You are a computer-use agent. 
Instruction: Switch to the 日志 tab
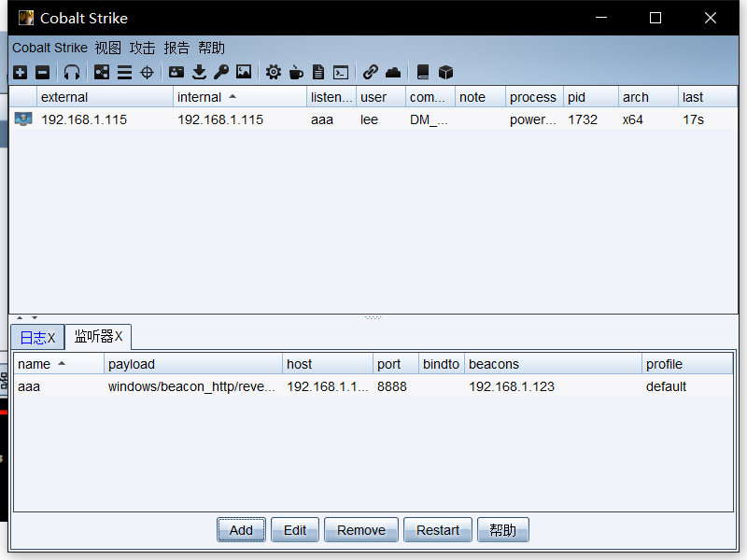(x=37, y=338)
